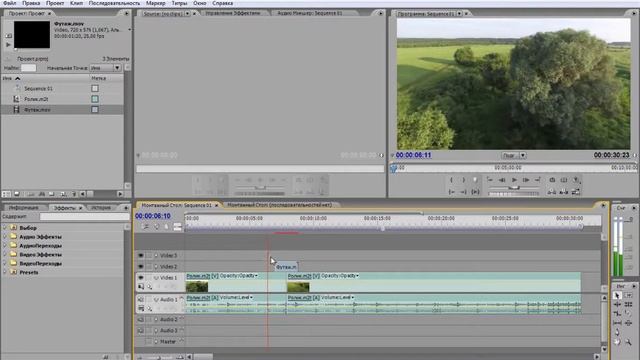The height and width of the screenshot is (360, 640).
Task: Click the Set Display Style icon on Video 1
Action: pos(141,287)
